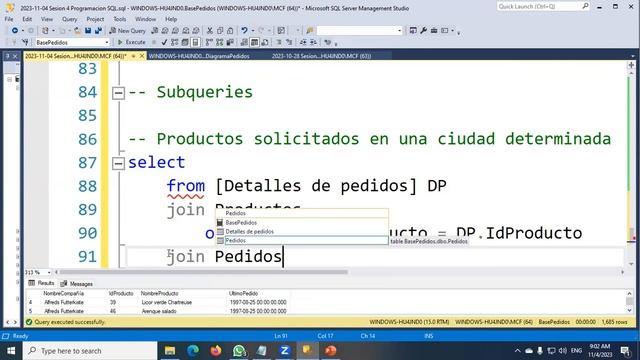Click the Solution Explorer window icon
Screen dimensions: 640x360
[x=413, y=31]
